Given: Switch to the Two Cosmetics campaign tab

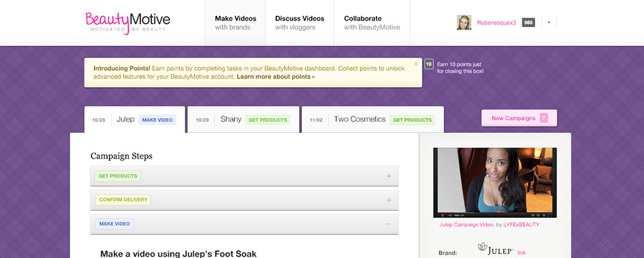Looking at the screenshot, I should pos(372,120).
